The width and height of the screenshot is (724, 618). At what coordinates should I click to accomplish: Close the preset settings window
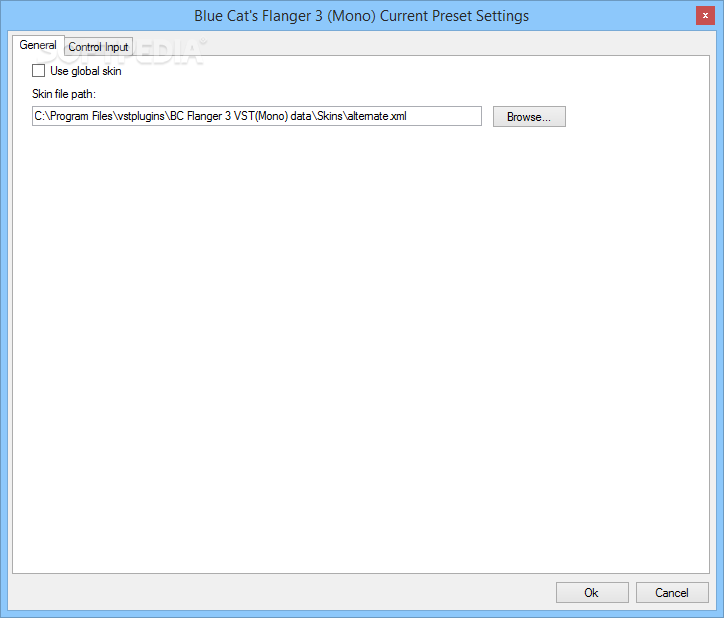click(x=705, y=16)
